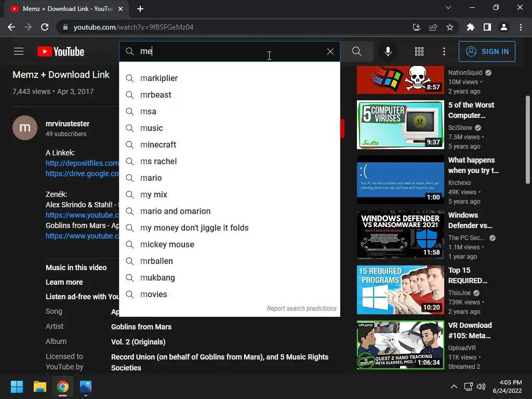
Task: Open mrvirustester channel avatar
Action: point(25,128)
